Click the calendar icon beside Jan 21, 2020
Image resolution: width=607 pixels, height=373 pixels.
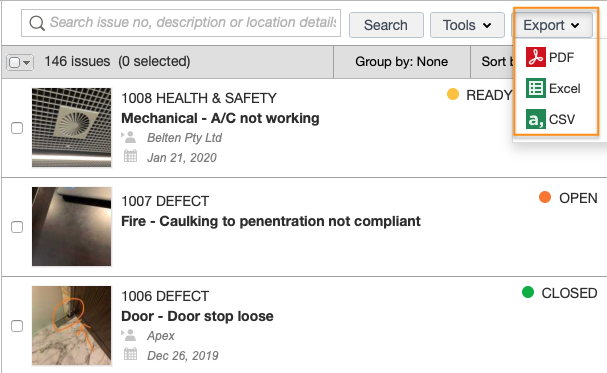tap(130, 156)
